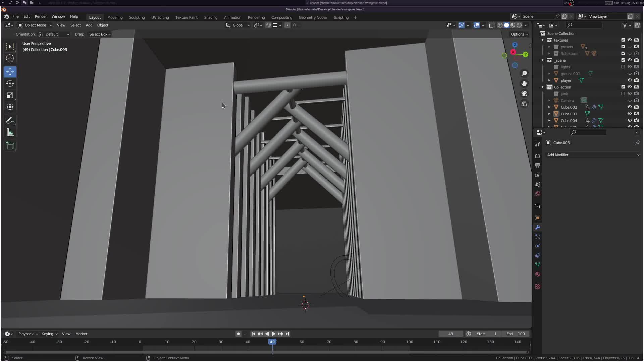
Task: Click frame 80 on the timeline
Action: click(356, 342)
